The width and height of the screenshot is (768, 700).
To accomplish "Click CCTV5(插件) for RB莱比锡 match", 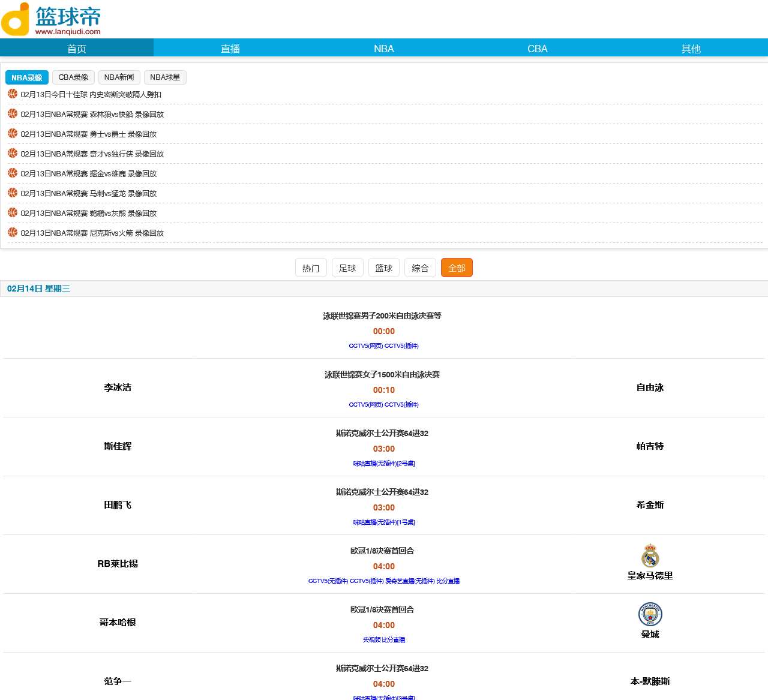I will (x=367, y=581).
